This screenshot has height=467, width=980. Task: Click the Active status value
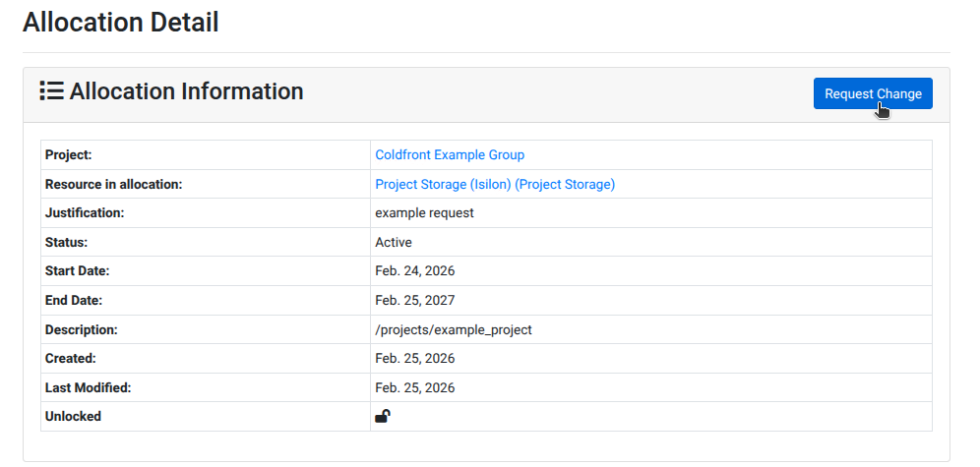(394, 242)
